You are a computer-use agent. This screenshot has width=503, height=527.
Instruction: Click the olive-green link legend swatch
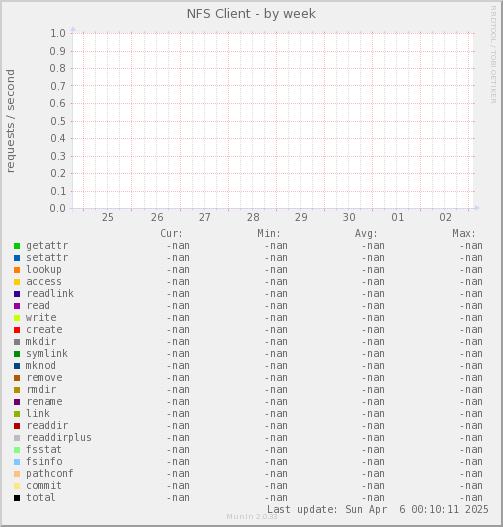click(17, 414)
